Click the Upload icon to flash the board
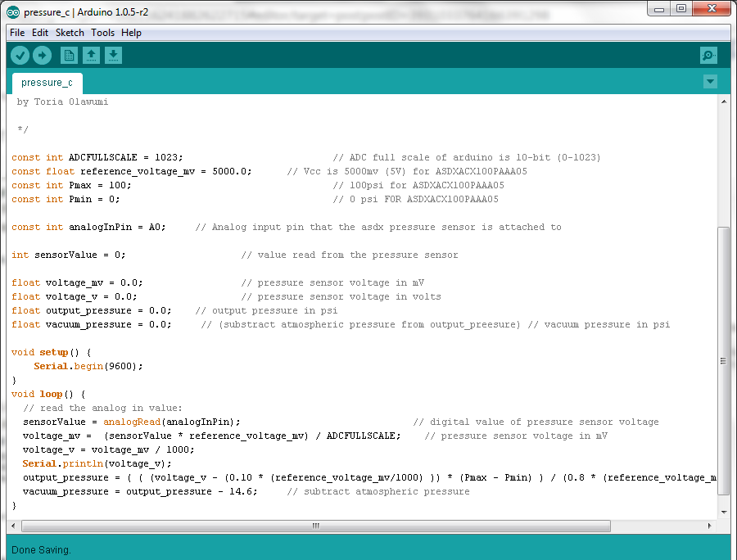Viewport: 737px width, 560px height. pos(42,55)
